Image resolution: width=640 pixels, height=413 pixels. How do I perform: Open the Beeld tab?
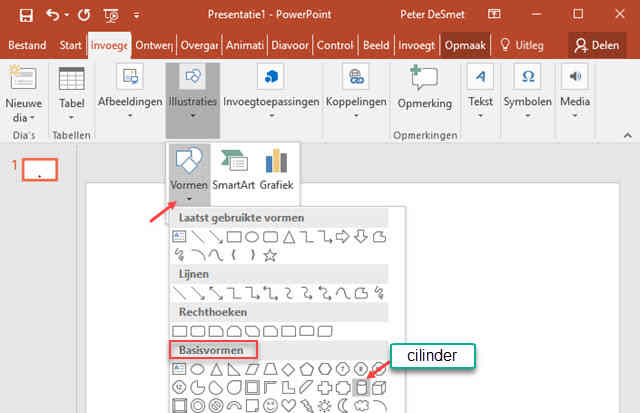(x=376, y=45)
